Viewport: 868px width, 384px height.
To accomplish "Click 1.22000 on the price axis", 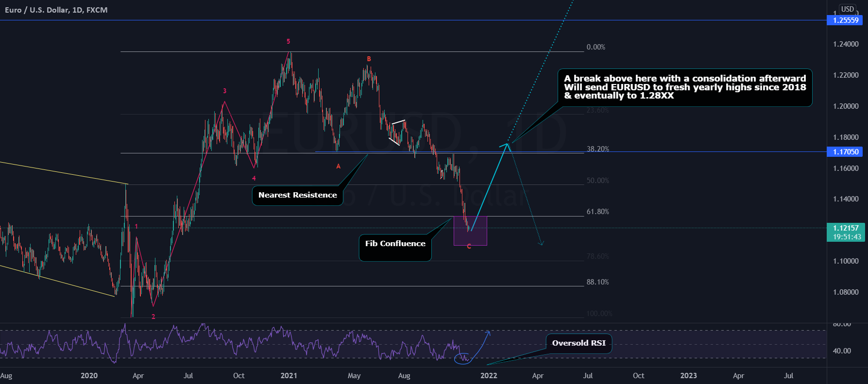I will coord(846,75).
